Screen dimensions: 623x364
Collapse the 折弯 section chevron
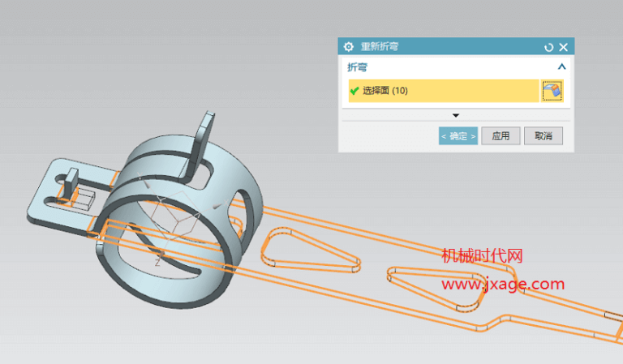click(x=561, y=66)
